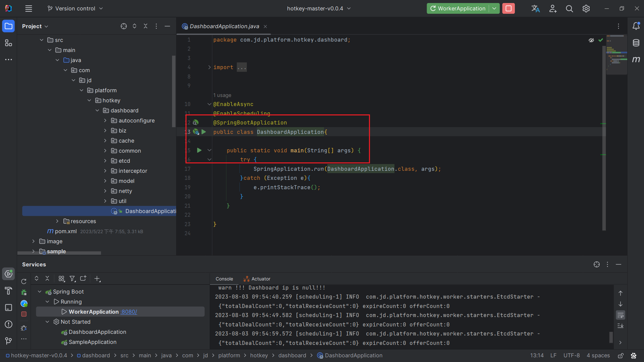Toggle scroll to end in console

[x=621, y=326]
